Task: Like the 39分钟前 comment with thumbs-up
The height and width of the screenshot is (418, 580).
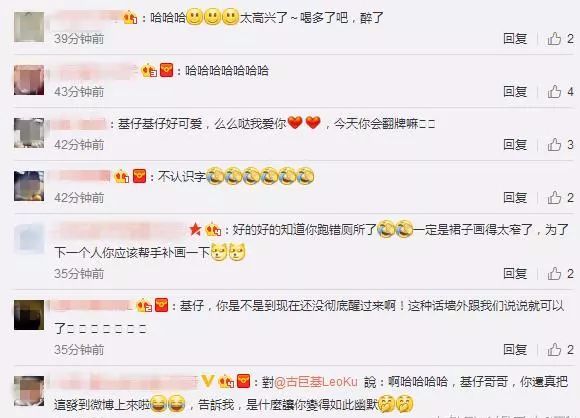Action: coord(554,38)
